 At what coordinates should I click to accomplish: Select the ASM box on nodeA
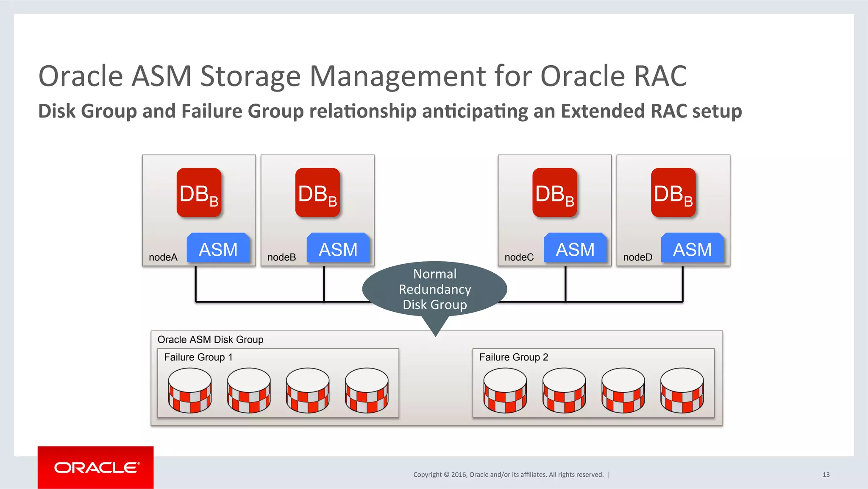[x=218, y=249]
